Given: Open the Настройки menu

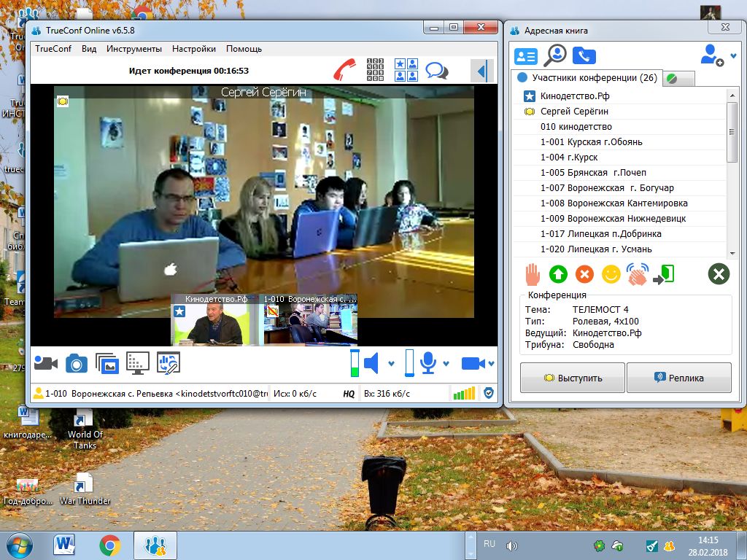Looking at the screenshot, I should click(x=194, y=49).
